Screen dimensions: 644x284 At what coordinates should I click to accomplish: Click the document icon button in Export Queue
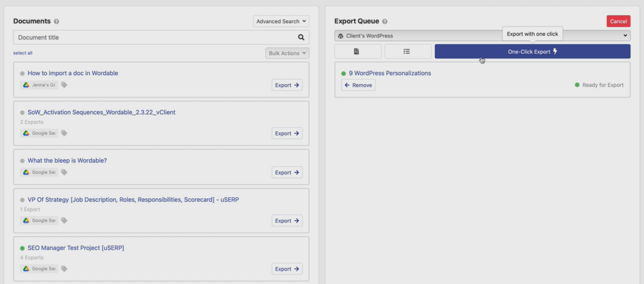[357, 51]
